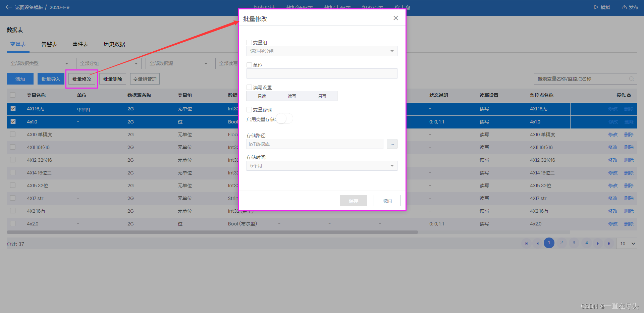Click the 存储路径 IoT数据库 input field

coord(315,144)
